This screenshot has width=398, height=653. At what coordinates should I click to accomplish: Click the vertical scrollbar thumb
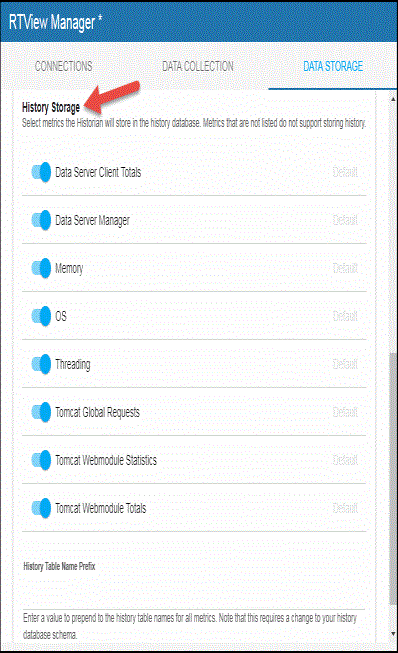(x=393, y=479)
